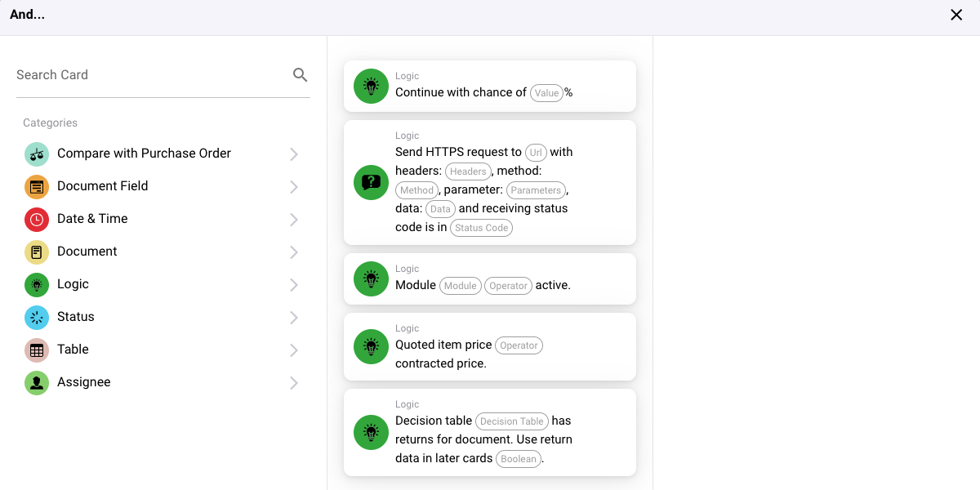
Task: Click the Value placeholder in chance card
Action: [x=546, y=93]
